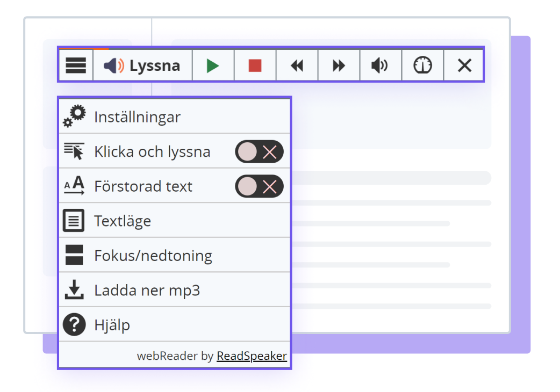Turn on the Förstorad text switch
560x392 pixels.
(x=259, y=186)
